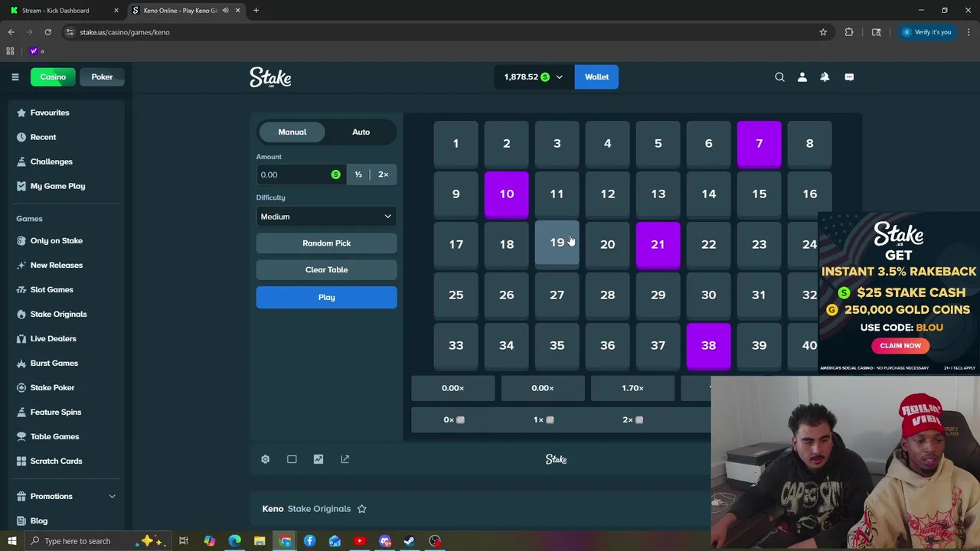Open the notifications bell

[825, 77]
